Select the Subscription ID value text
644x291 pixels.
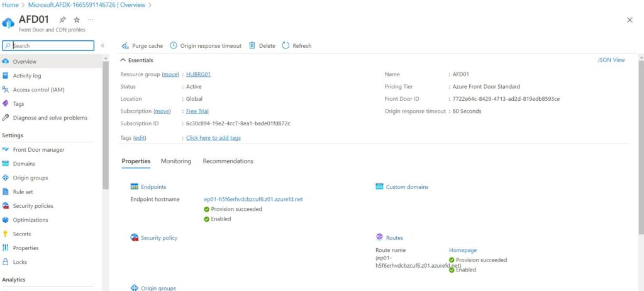[x=238, y=123]
